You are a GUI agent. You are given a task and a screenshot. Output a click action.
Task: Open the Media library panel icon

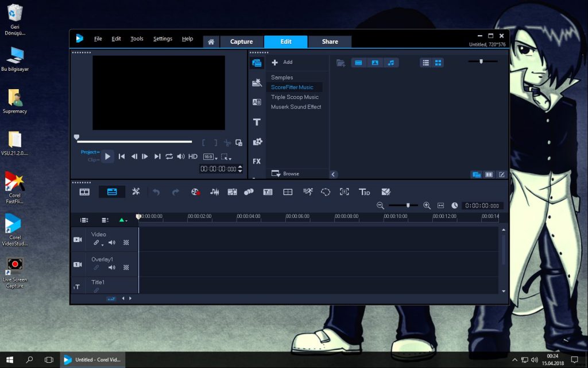tap(257, 63)
